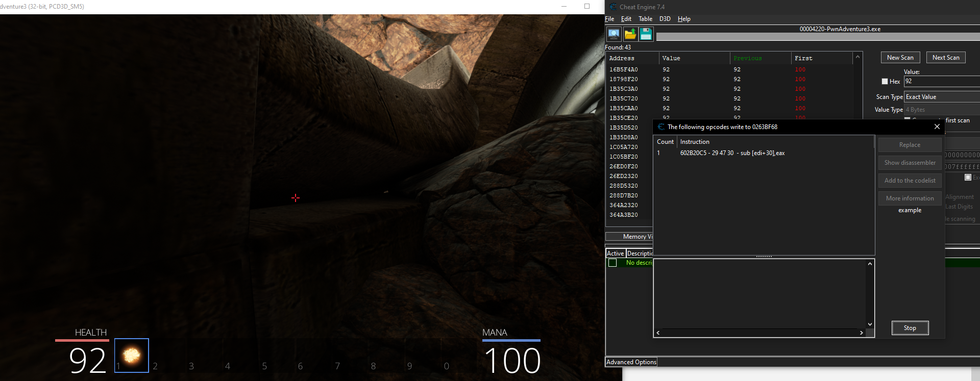Click the opcodes dialog title icon
980x381 pixels.
[661, 127]
